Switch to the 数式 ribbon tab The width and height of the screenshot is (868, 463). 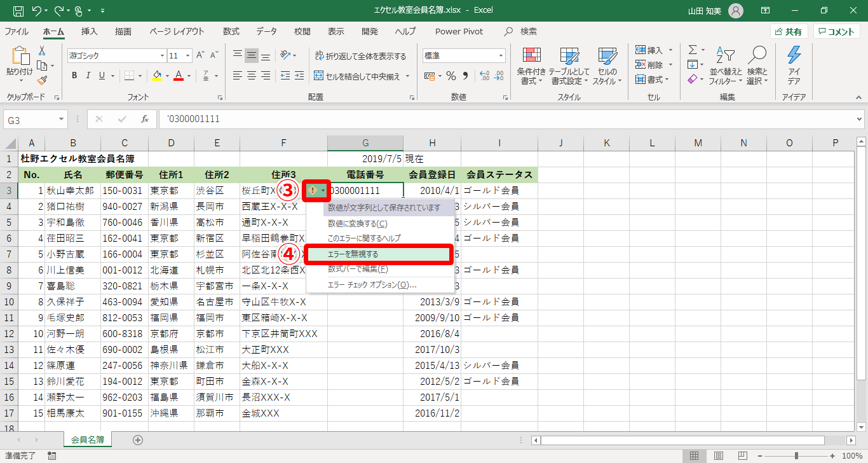[x=231, y=31]
